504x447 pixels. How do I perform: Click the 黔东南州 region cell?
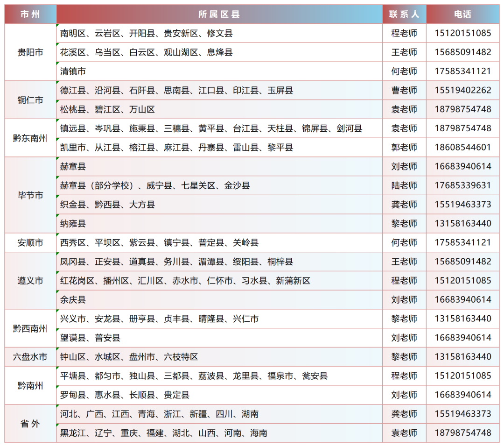click(30, 138)
